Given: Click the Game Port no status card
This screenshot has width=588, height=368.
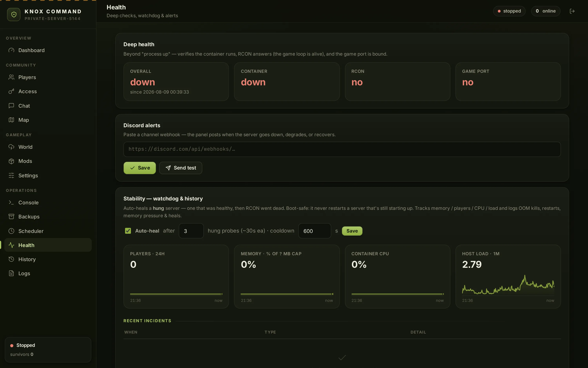Looking at the screenshot, I should [508, 82].
